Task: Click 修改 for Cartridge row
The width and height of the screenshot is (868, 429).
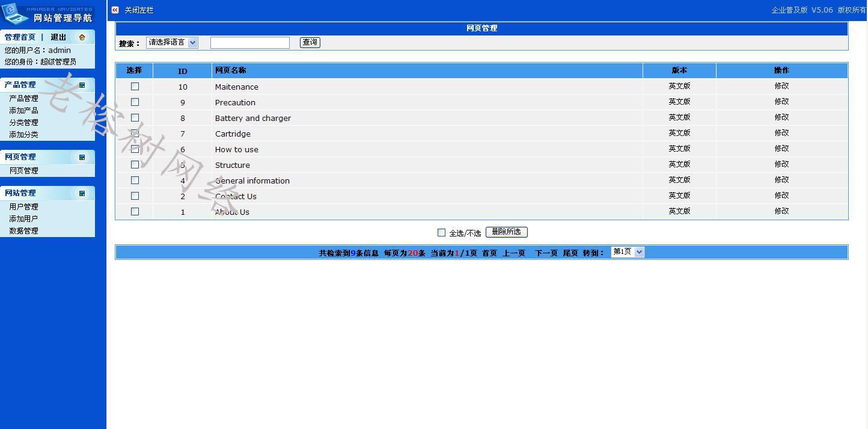Action: point(781,133)
